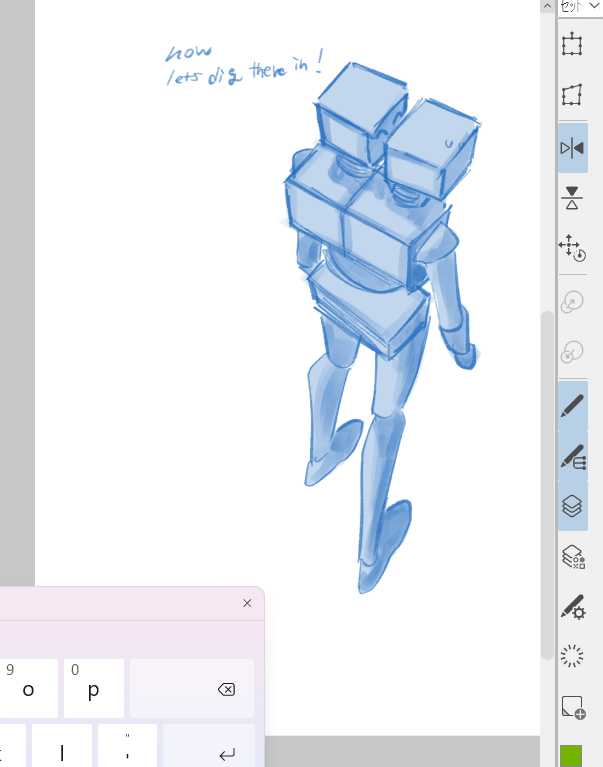Click the upper greyed-out circle arrow icon
This screenshot has height=767, width=603.
[572, 302]
